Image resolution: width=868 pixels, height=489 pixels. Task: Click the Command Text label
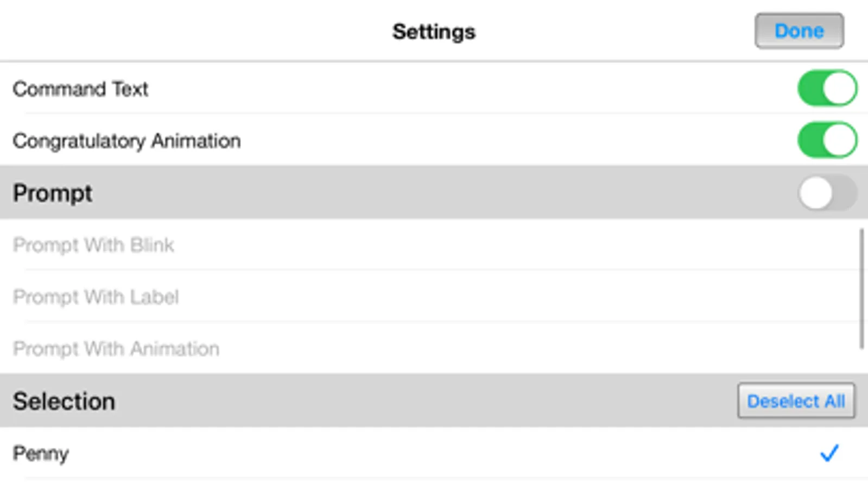(80, 89)
